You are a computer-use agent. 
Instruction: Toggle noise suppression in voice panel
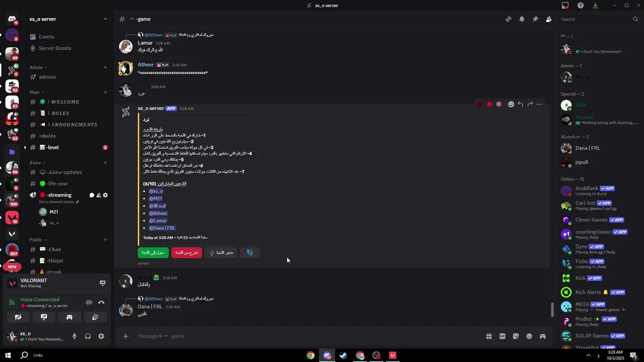[89, 302]
